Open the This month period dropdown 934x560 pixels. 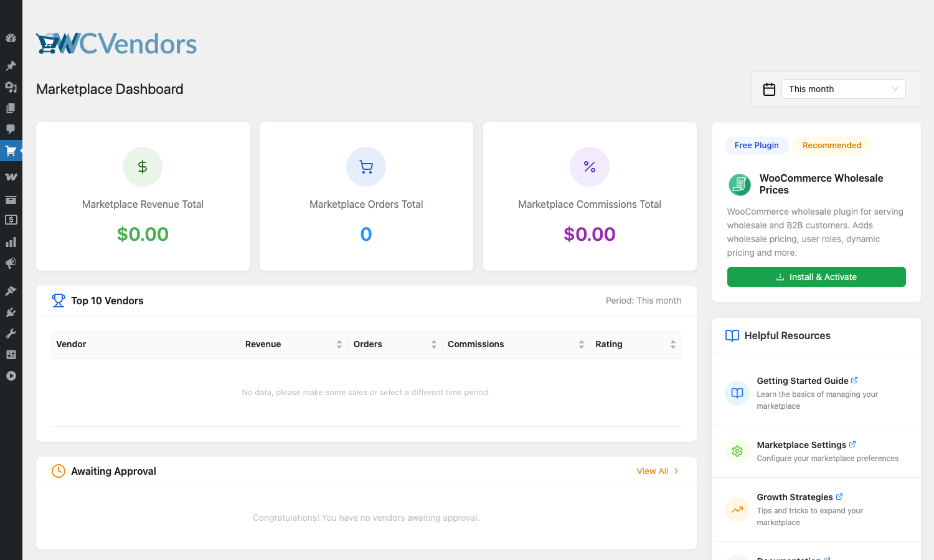click(x=843, y=89)
